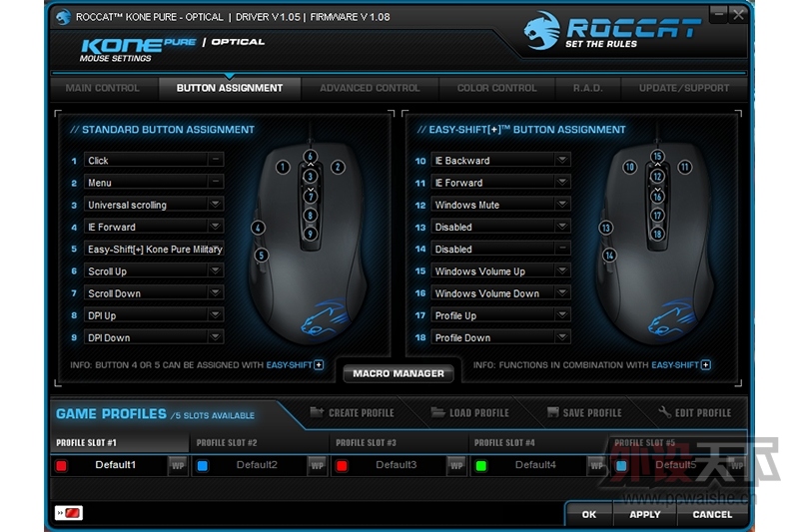Select marker 11 on Easy-Shift mouse diagram
Screen dimensions: 799x532
pos(685,167)
